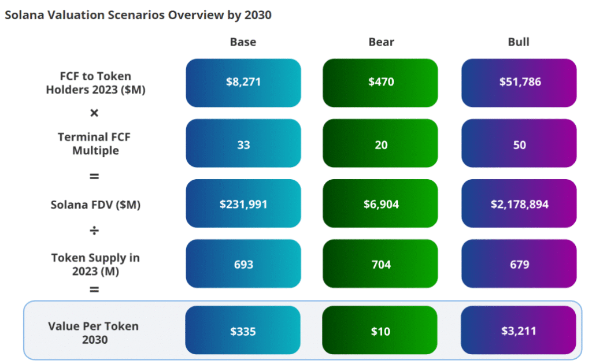Click the multiplication sign between row labels
Viewport: 592px width, 364px height.
click(94, 113)
